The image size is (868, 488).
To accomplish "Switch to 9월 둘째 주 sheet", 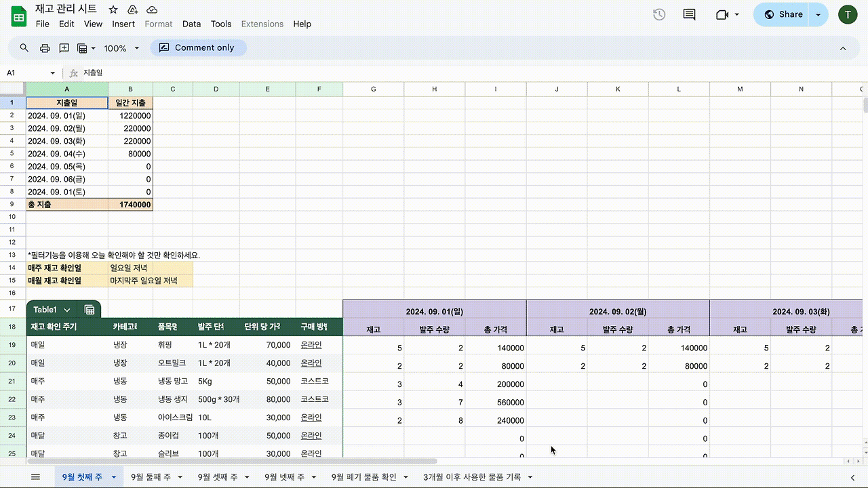I will coord(151,477).
